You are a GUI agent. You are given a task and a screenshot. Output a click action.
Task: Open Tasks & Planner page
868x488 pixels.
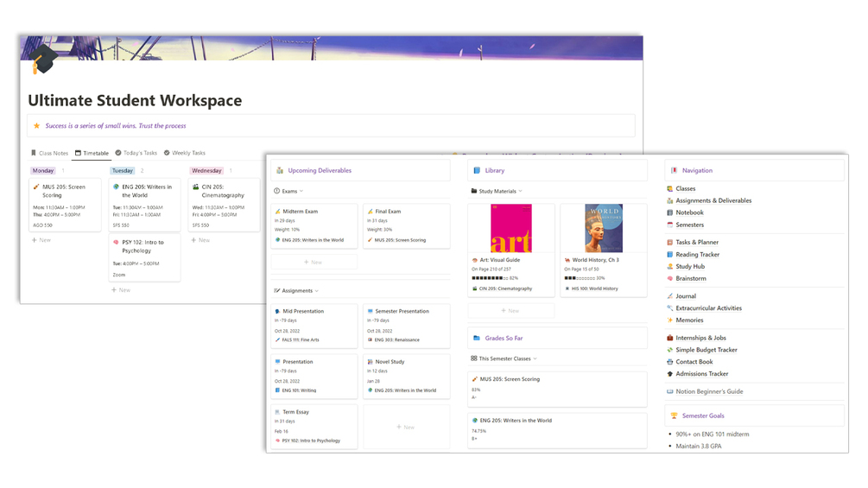[x=696, y=243]
